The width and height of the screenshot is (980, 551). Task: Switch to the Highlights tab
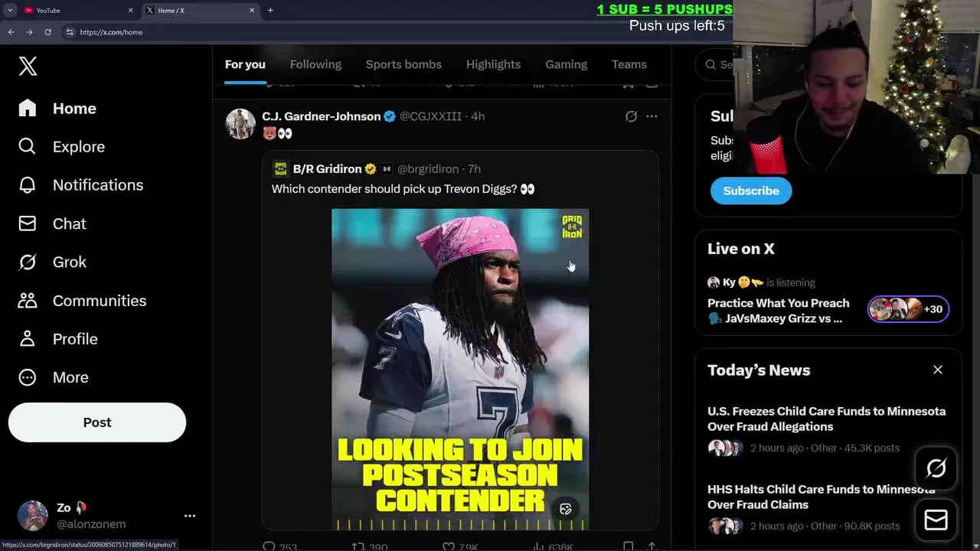pyautogui.click(x=493, y=64)
